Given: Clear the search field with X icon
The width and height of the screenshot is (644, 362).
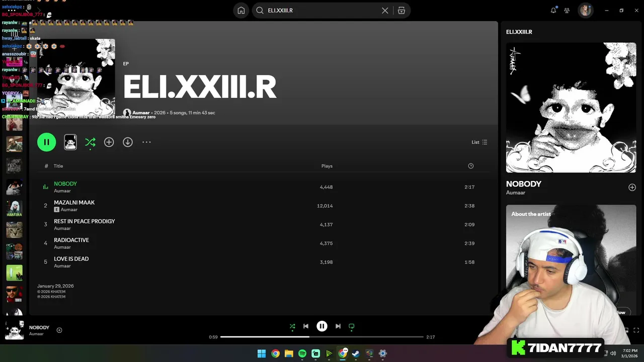Looking at the screenshot, I should point(385,11).
